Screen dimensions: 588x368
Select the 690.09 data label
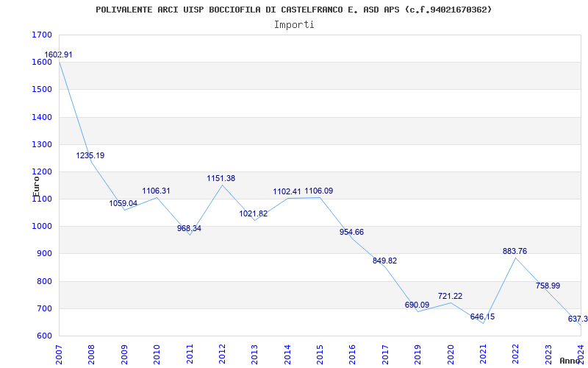coord(417,305)
